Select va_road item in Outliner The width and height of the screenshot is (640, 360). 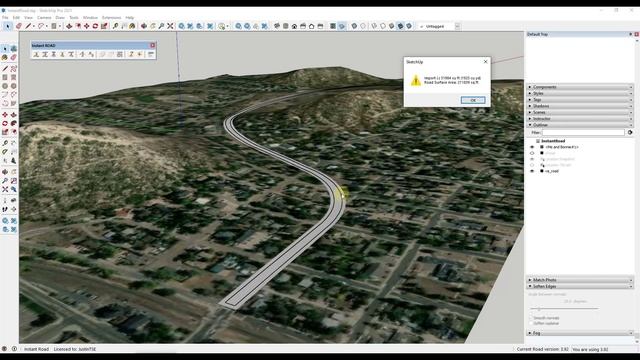point(552,171)
